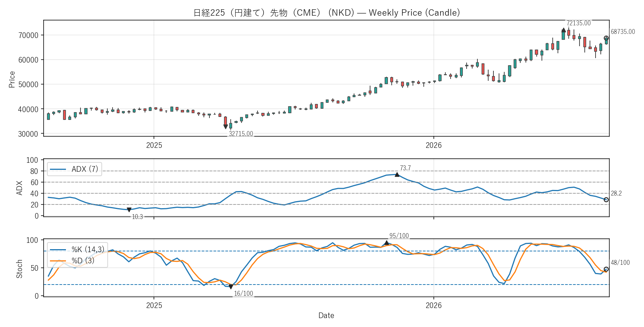The image size is (644, 327).
Task: Select the 40000 tick on the Price axis
Action: (28, 109)
